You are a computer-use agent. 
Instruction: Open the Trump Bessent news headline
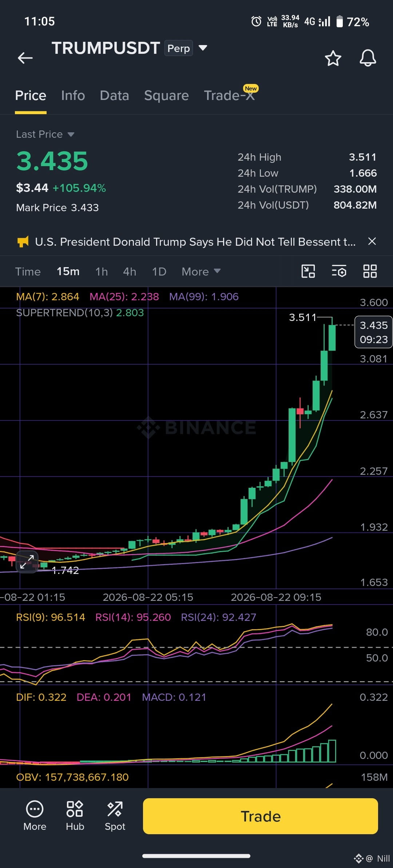pos(195,242)
